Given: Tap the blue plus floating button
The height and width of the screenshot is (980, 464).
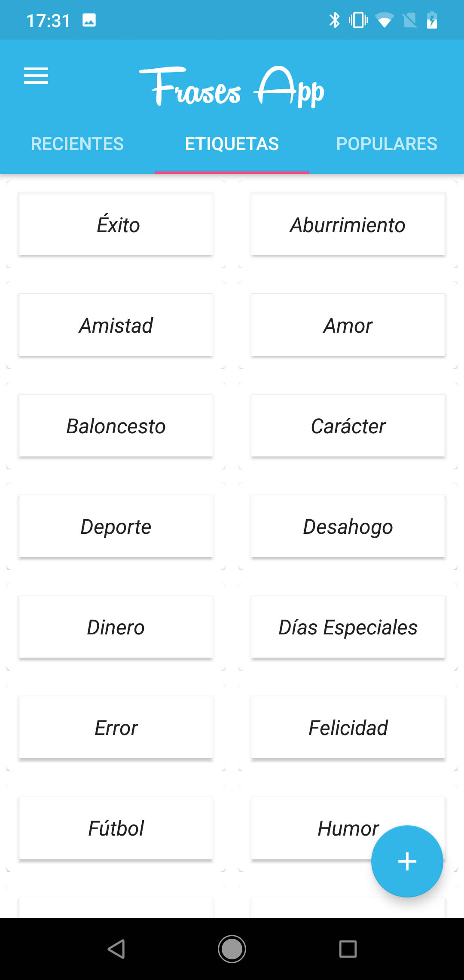Looking at the screenshot, I should point(407,861).
